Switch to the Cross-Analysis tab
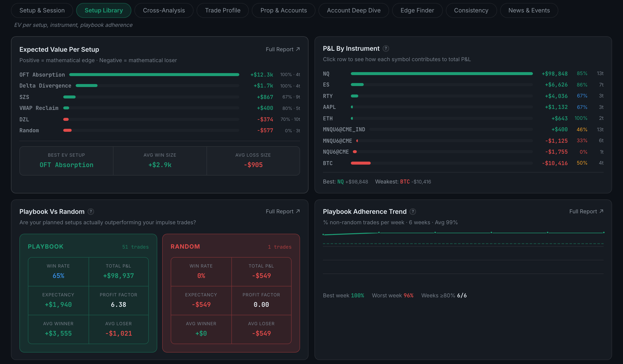The image size is (623, 364). [164, 10]
